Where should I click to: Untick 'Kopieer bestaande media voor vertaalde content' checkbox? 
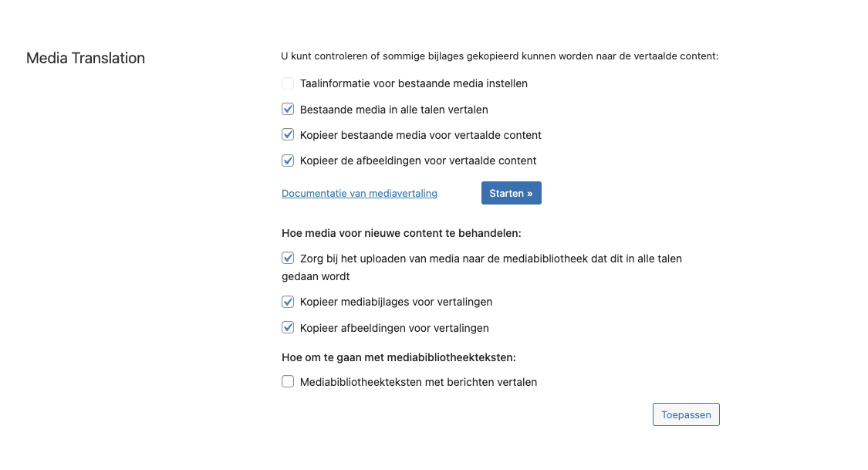click(287, 134)
